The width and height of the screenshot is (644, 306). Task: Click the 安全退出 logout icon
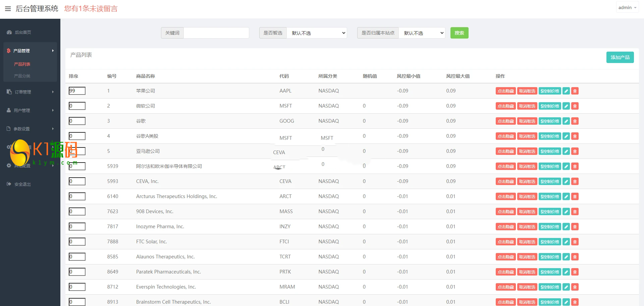(9, 184)
